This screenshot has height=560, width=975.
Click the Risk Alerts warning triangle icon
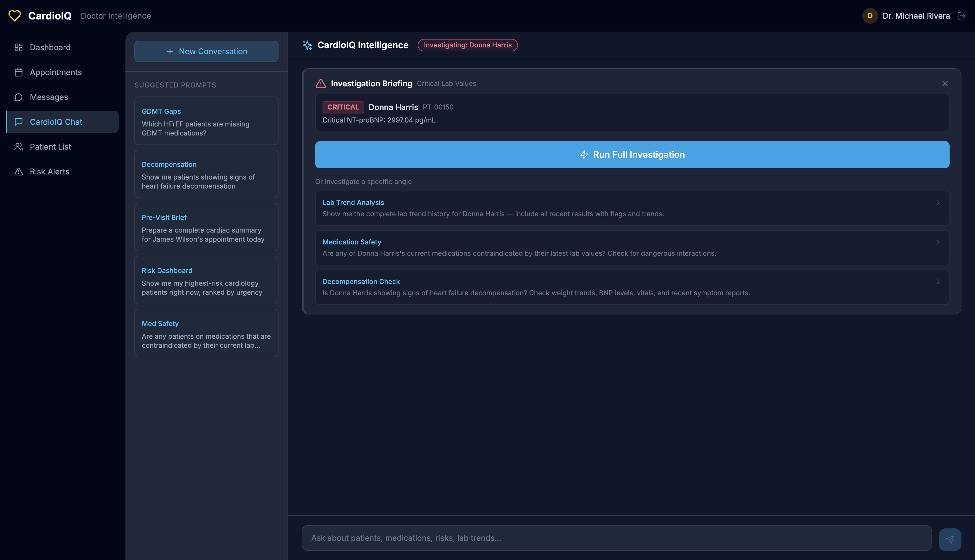tap(18, 172)
